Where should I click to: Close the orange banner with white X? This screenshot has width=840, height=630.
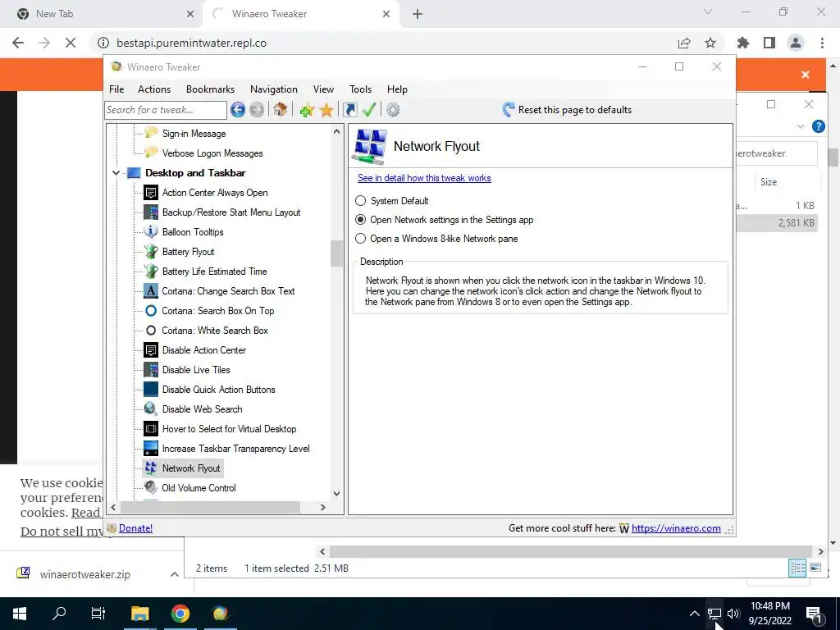[x=806, y=75]
